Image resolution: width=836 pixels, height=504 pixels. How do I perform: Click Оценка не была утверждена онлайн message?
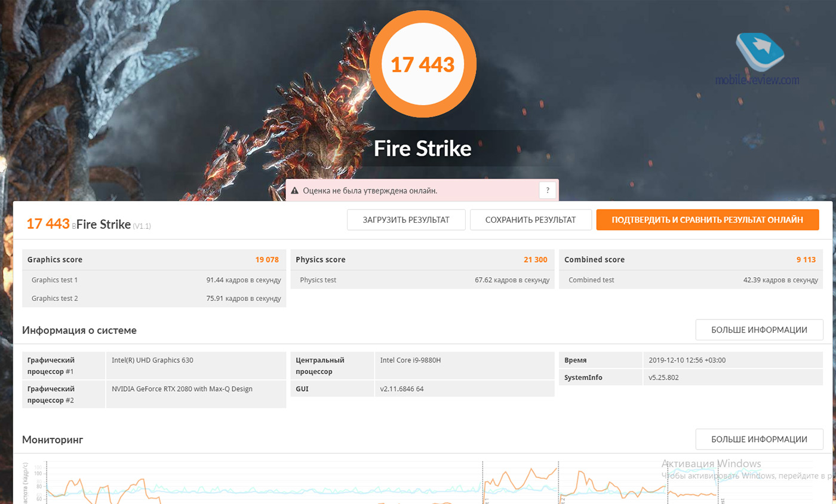[370, 191]
